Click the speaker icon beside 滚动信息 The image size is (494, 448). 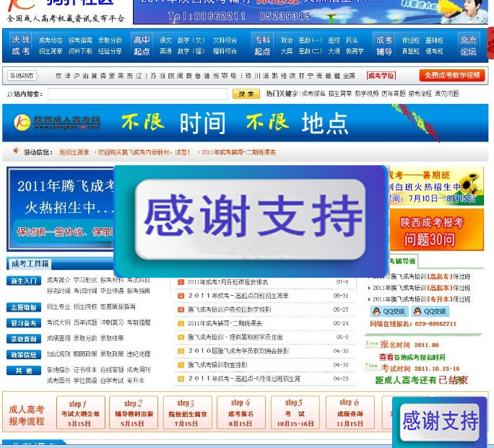[16, 151]
